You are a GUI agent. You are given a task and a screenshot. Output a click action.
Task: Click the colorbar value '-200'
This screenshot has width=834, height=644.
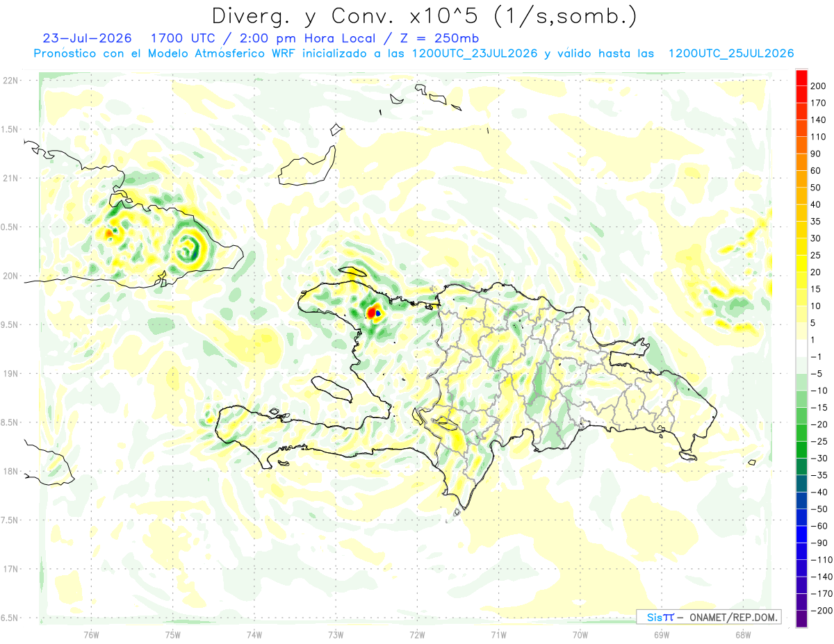pos(821,611)
